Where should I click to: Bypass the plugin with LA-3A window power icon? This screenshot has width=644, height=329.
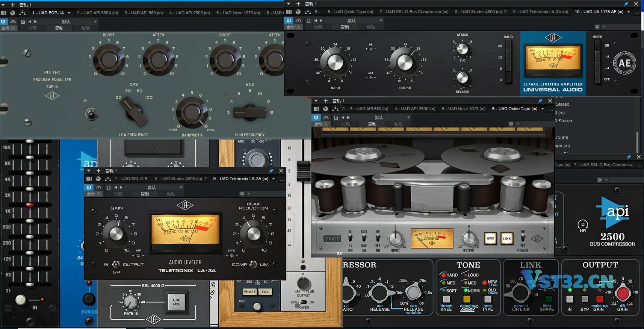coord(89,187)
